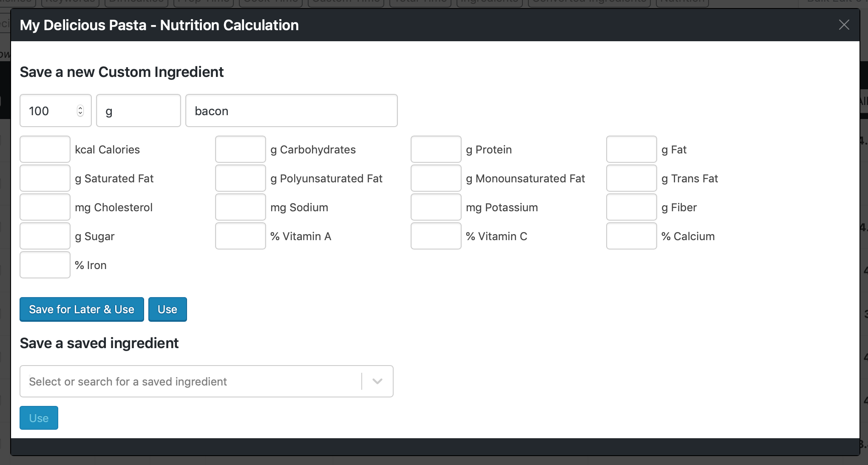Image resolution: width=868 pixels, height=465 pixels.
Task: Expand the saved ingredient dropdown arrow
Action: [x=377, y=381]
